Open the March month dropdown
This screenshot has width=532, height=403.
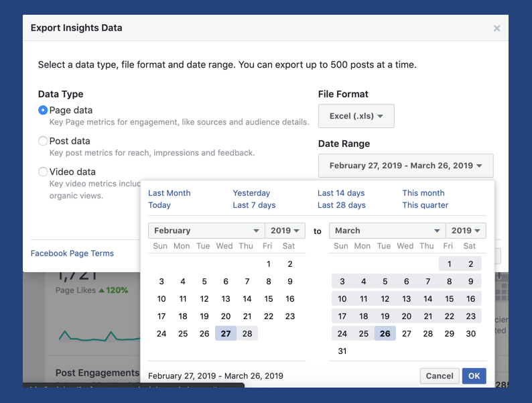tap(387, 231)
